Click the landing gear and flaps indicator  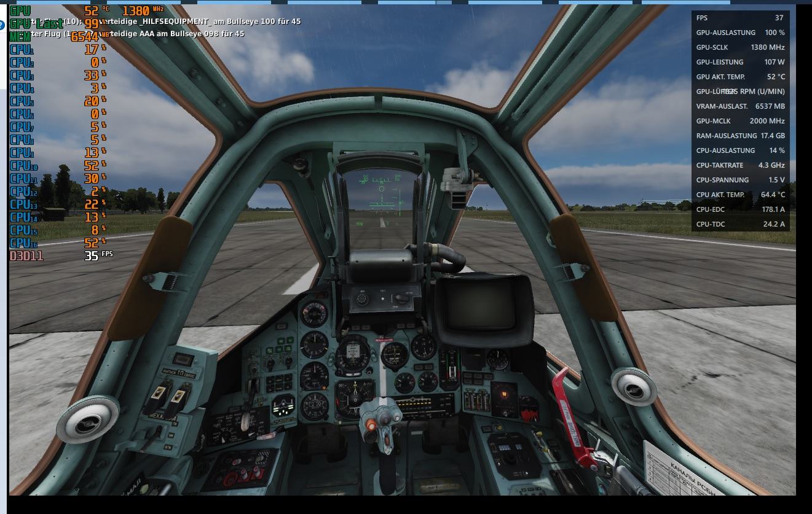point(283,407)
